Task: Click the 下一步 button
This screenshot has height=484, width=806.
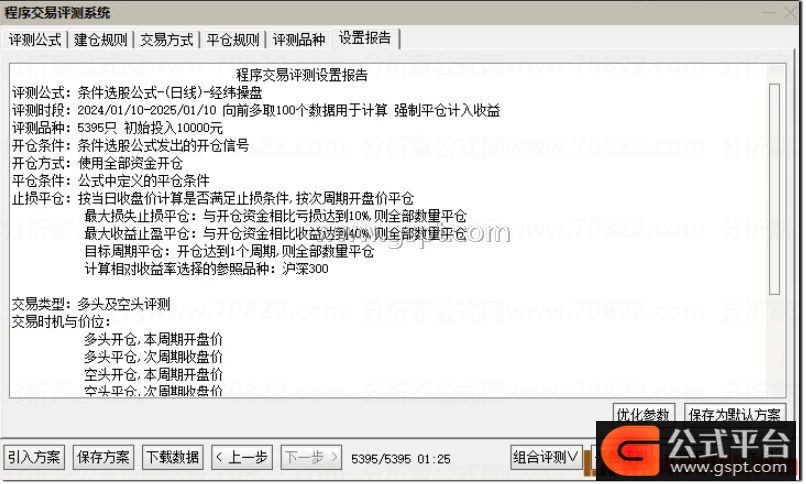Action: 311,457
